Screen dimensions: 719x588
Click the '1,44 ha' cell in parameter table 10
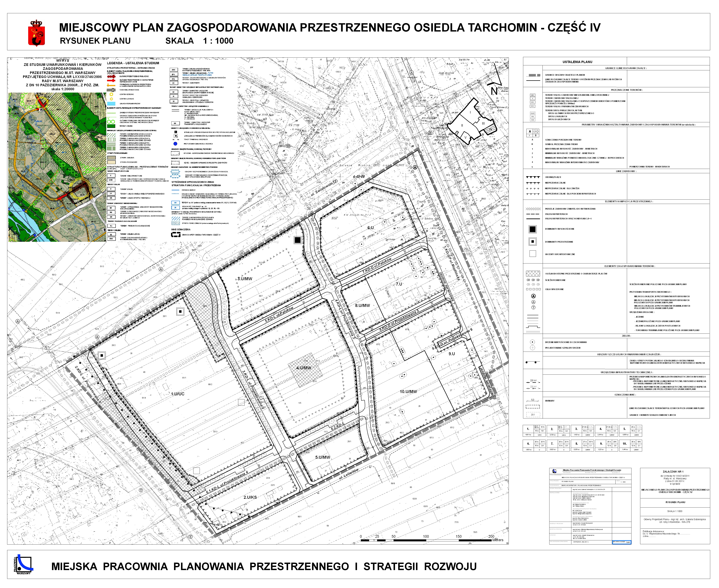pyautogui.click(x=624, y=449)
